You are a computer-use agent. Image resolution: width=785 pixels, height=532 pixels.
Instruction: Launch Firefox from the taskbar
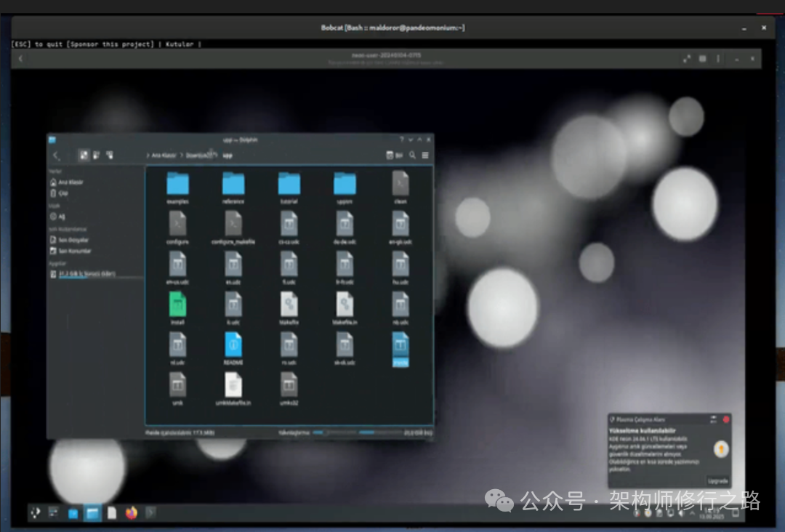(x=131, y=513)
